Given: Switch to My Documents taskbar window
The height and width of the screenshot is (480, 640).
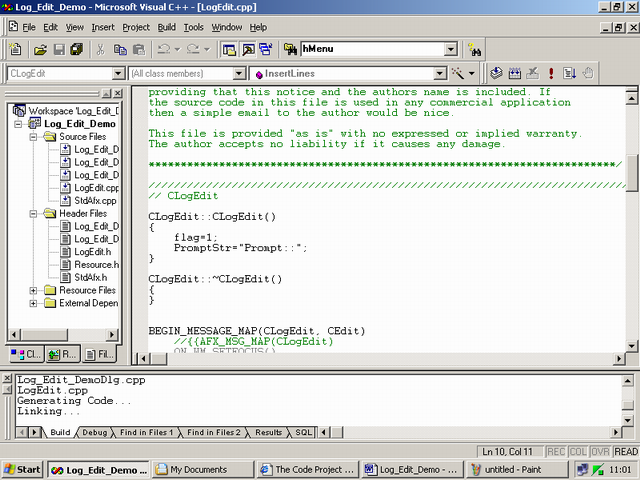Looking at the screenshot, I should (202, 470).
